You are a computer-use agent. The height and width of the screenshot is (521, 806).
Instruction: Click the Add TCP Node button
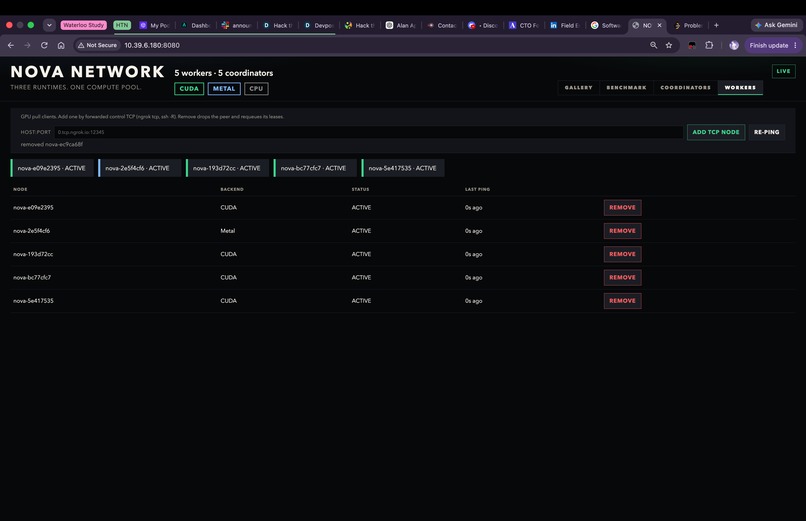click(x=716, y=132)
